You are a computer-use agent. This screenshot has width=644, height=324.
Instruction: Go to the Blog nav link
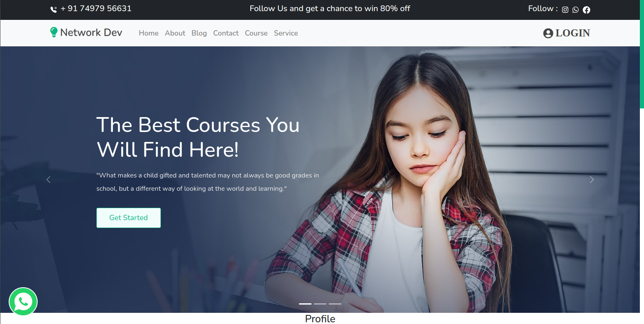point(199,33)
